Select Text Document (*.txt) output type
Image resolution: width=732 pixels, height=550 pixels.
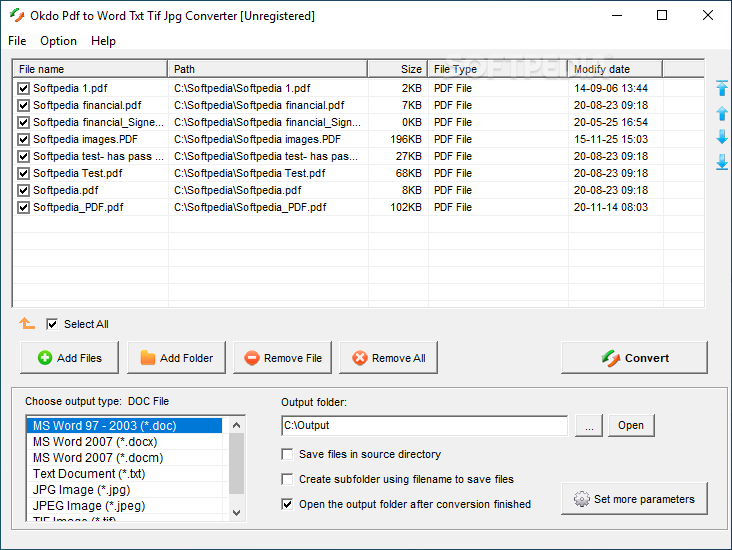click(124, 473)
